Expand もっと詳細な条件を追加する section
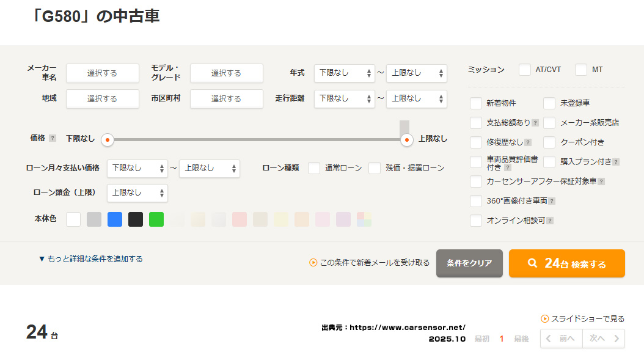Screen dimensions: 644x352 click(90, 259)
